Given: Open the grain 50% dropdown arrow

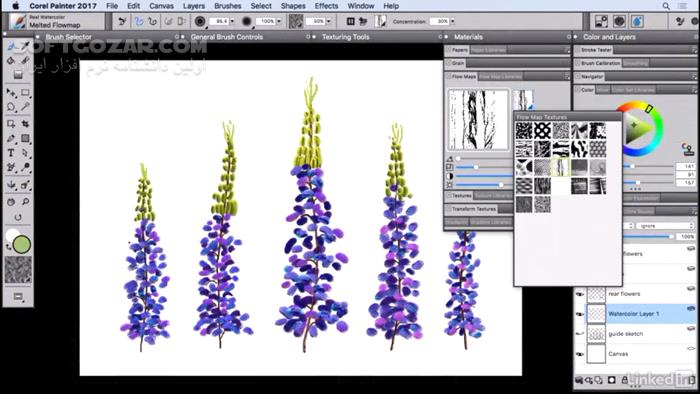Looking at the screenshot, I should point(329,21).
